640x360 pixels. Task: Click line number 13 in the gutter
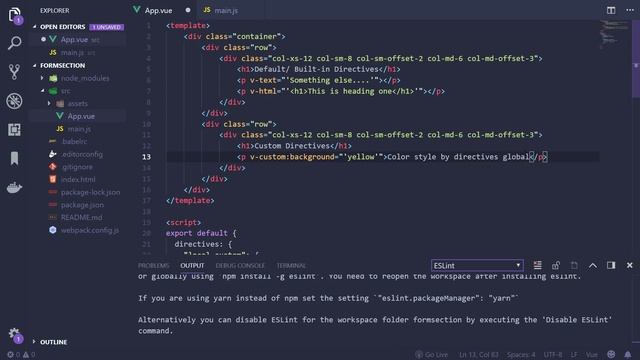146,157
